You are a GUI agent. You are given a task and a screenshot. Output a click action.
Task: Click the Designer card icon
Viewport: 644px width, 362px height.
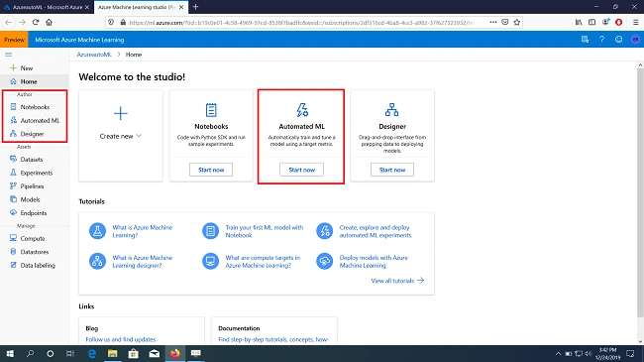(391, 110)
